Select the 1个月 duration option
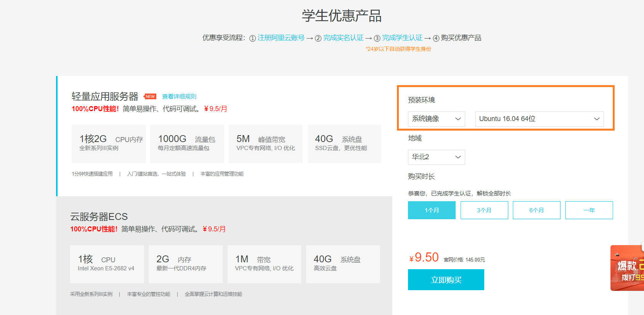 432,210
